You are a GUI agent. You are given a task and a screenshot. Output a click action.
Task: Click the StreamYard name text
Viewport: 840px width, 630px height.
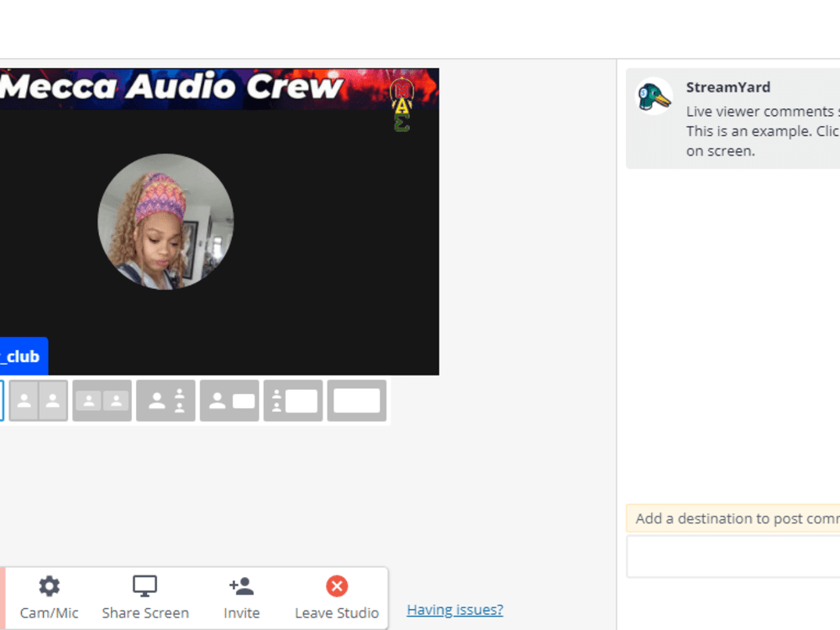pos(728,87)
